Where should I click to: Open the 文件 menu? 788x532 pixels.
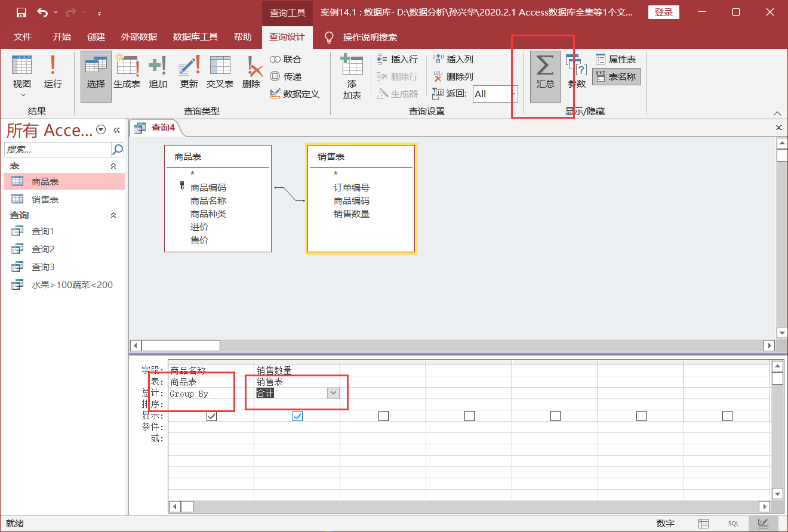tap(23, 37)
